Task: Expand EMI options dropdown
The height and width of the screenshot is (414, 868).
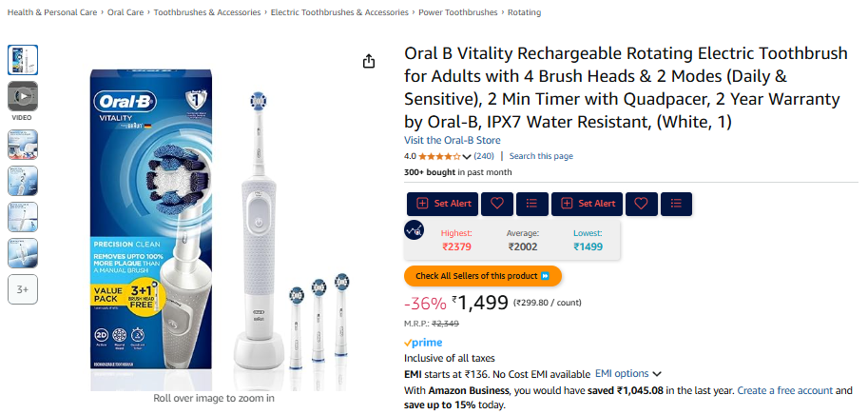Action: (x=628, y=373)
